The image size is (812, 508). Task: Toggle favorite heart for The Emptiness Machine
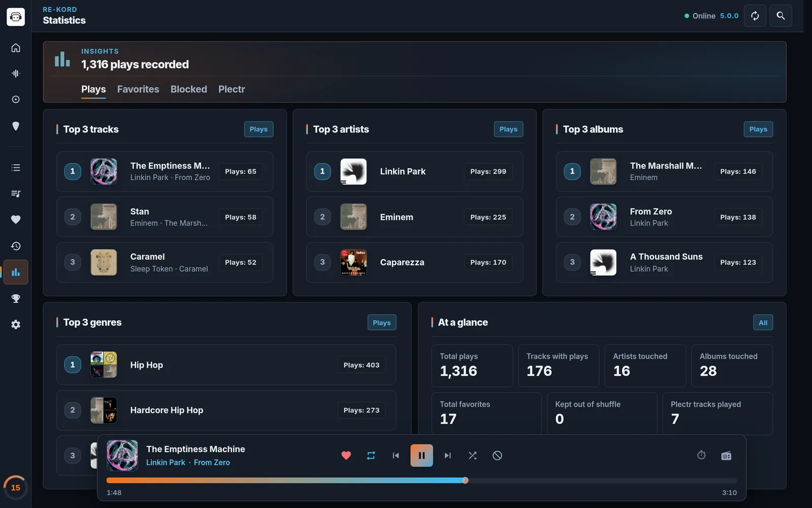point(346,456)
